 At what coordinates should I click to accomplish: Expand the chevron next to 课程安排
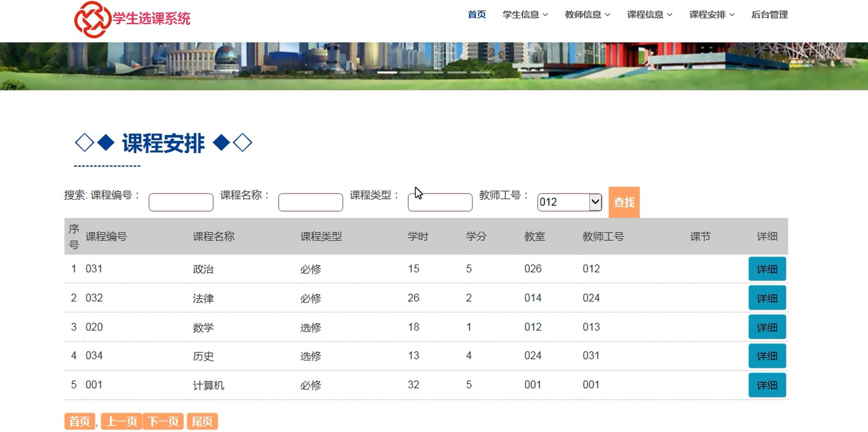point(732,15)
